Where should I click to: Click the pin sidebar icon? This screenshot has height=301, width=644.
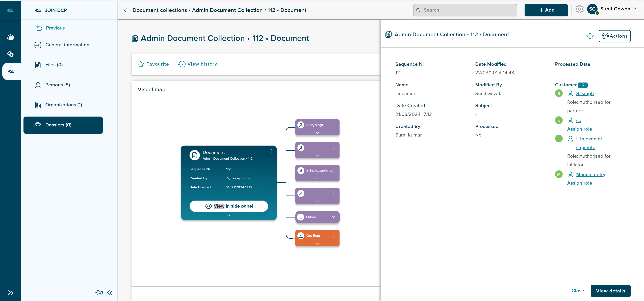click(x=98, y=292)
